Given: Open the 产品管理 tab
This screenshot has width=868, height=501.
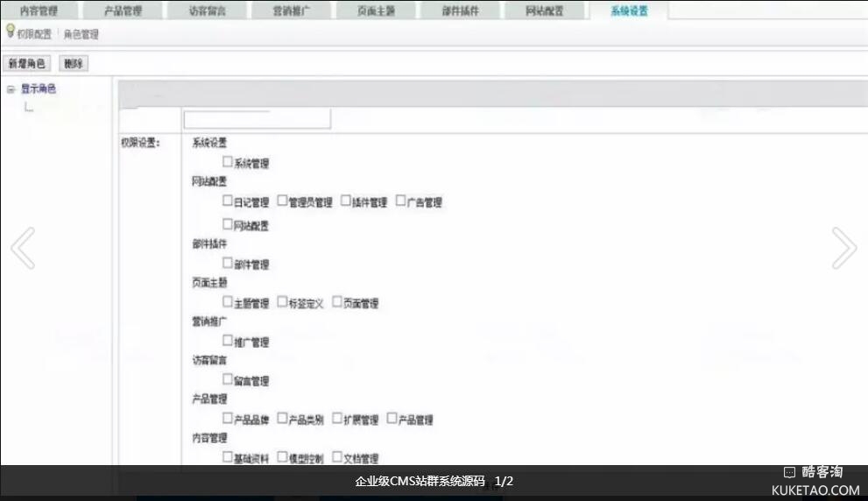Looking at the screenshot, I should click(x=123, y=11).
